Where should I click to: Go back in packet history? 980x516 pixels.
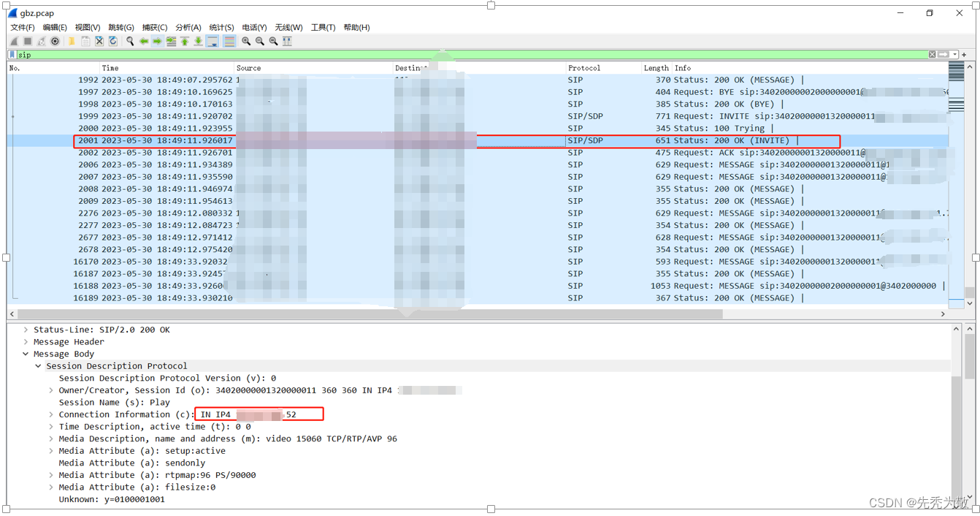coord(144,42)
